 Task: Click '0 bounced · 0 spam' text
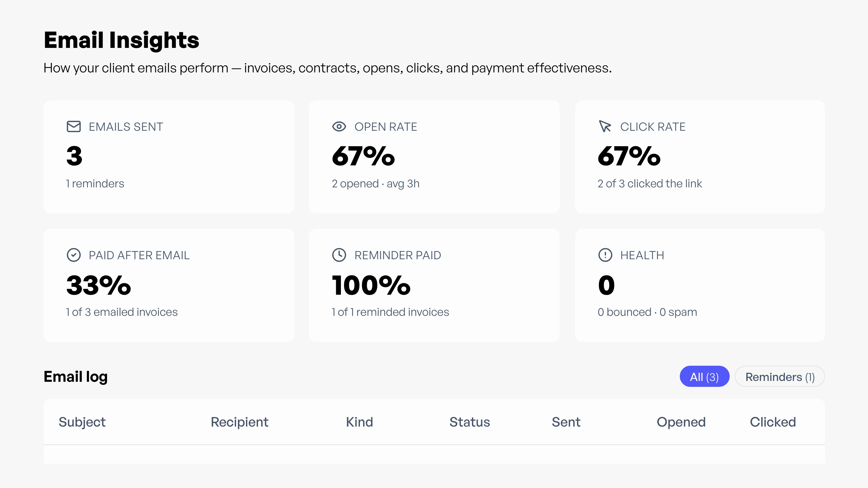(x=647, y=312)
